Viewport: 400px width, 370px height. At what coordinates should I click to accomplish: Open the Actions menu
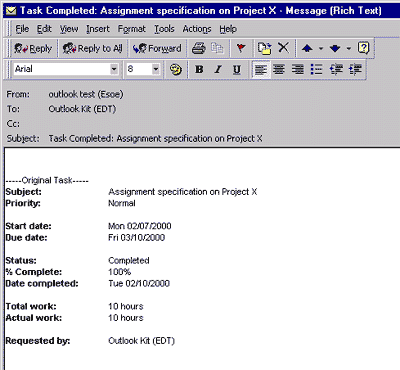click(x=197, y=29)
